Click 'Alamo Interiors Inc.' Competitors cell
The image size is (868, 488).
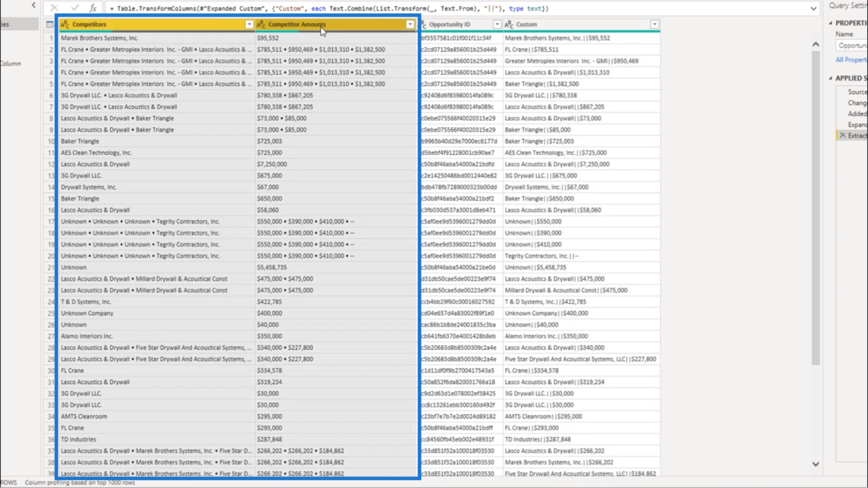click(157, 336)
